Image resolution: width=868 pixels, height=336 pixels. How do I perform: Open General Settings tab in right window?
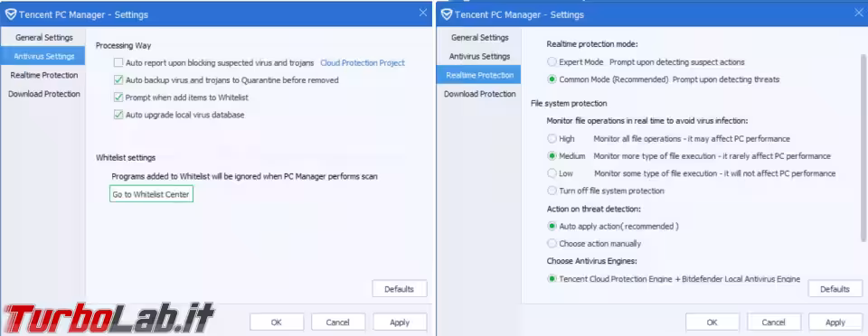tap(479, 38)
